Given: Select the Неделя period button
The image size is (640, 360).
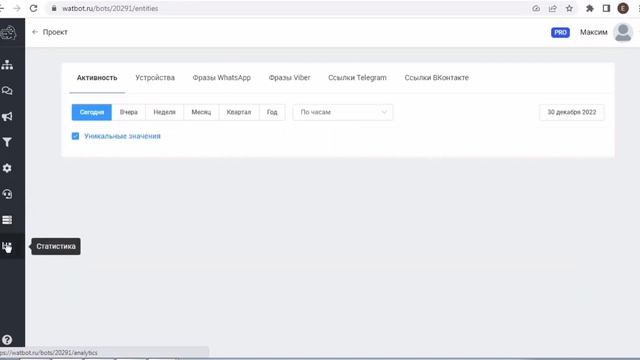Looking at the screenshot, I should [164, 112].
